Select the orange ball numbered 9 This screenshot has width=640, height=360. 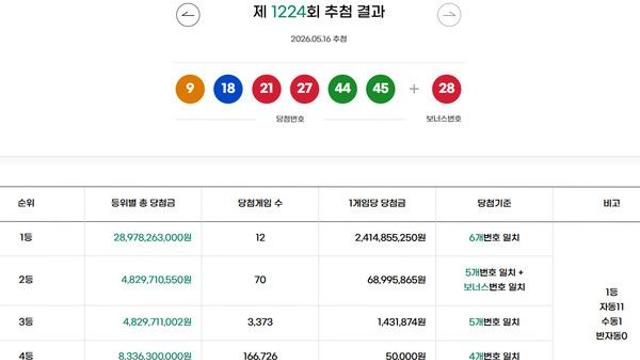pyautogui.click(x=190, y=89)
